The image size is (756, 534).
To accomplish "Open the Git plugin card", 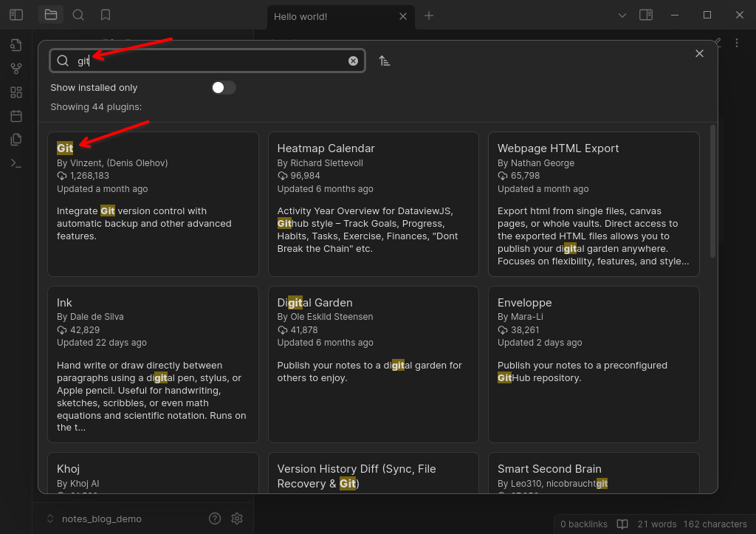I will coord(153,204).
